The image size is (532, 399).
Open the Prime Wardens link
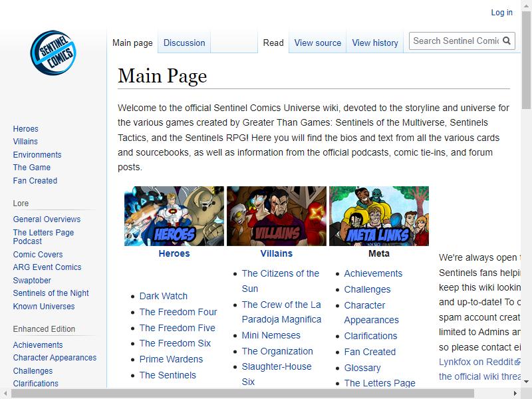tap(171, 359)
